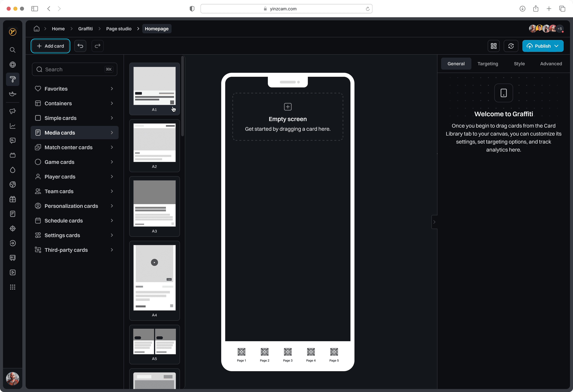This screenshot has width=573, height=392.
Task: Collapse the right properties panel
Action: 434,222
